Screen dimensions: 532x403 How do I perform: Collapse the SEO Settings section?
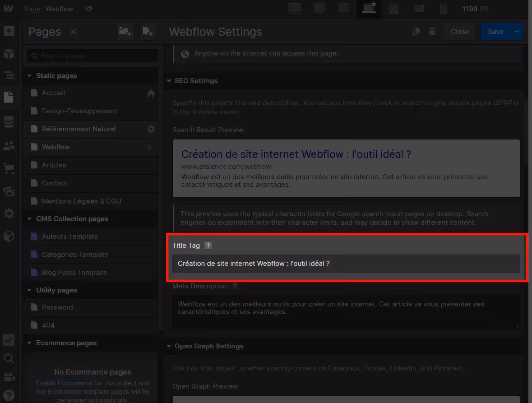tap(169, 81)
